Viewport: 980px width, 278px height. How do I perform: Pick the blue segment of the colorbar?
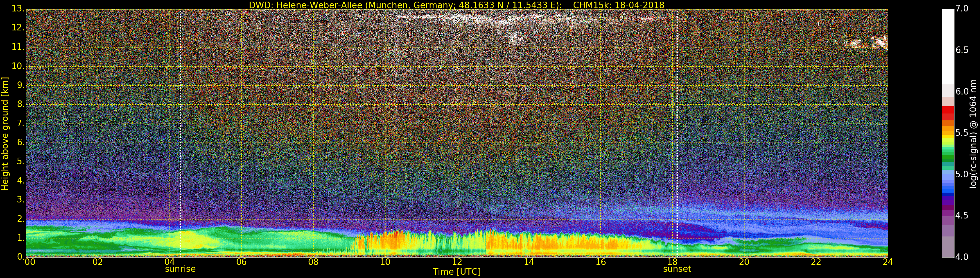pos(947,188)
